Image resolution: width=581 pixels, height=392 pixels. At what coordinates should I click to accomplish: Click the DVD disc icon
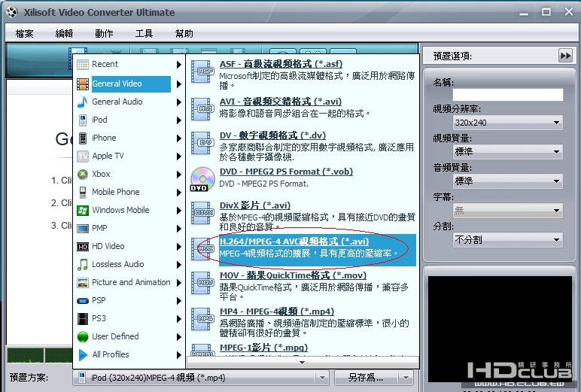click(202, 179)
